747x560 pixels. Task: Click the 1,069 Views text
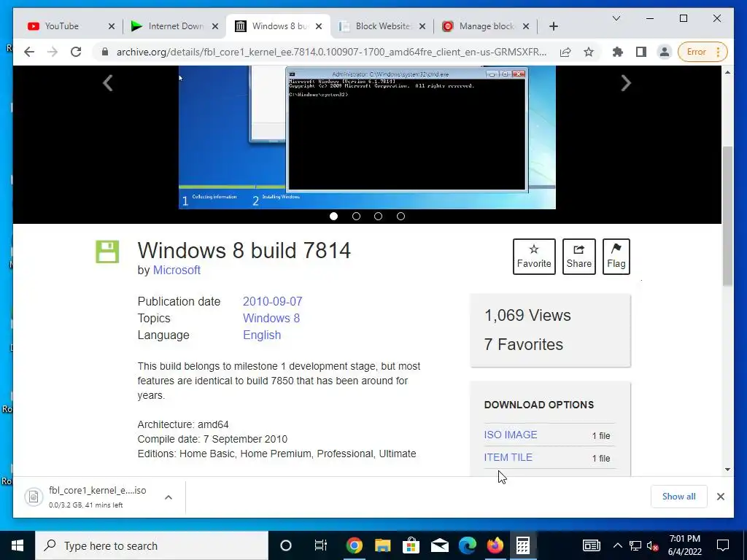coord(527,315)
